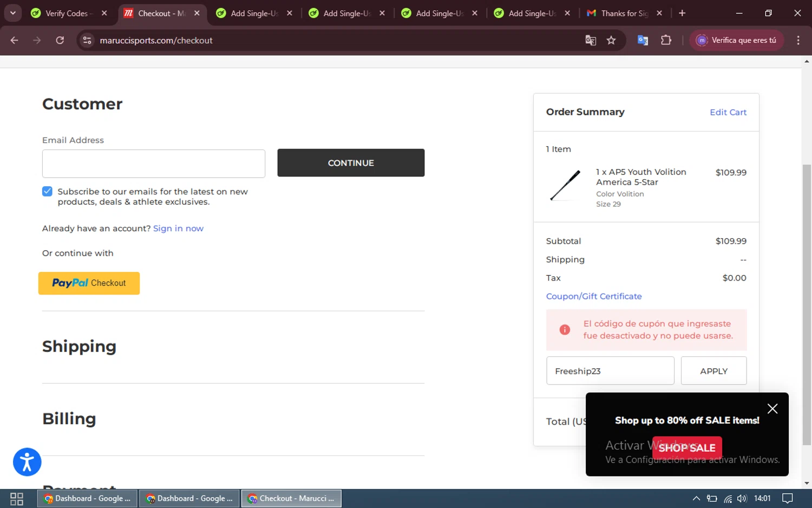812x508 pixels.
Task: Click the APPLY coupon button
Action: click(713, 371)
